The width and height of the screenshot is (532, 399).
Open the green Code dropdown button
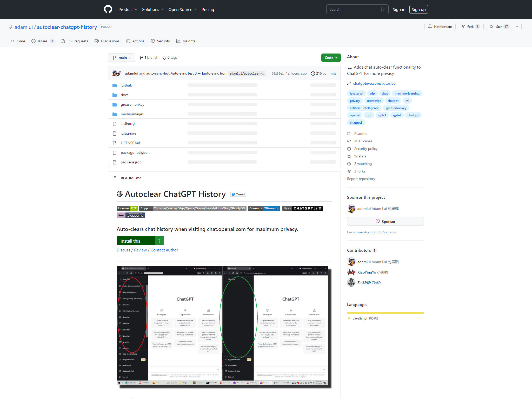[331, 58]
